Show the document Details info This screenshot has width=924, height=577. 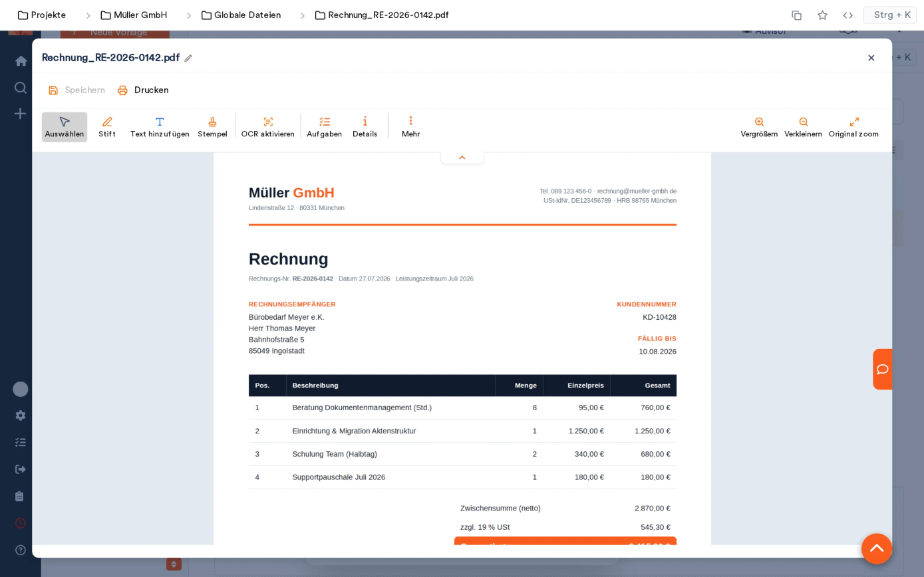[x=365, y=127]
